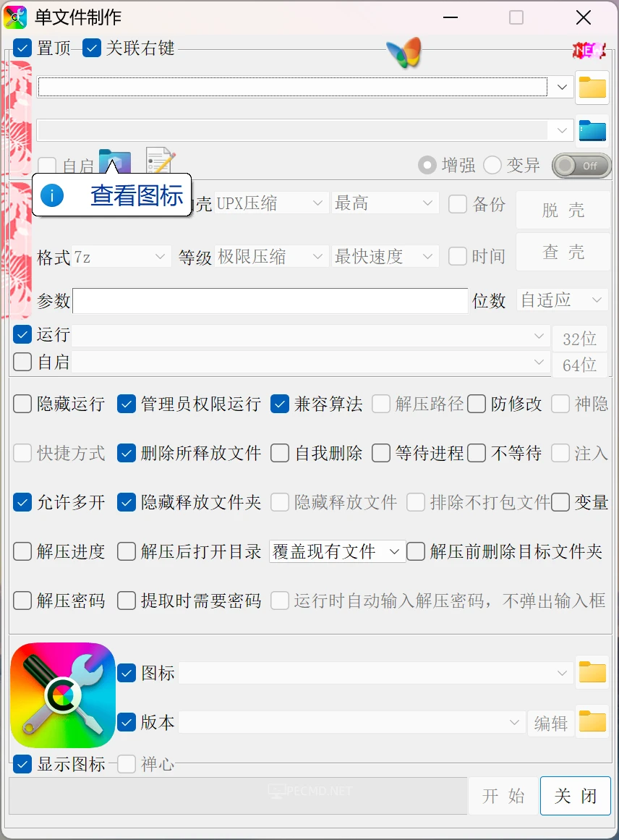Open the blue output folder icon
The height and width of the screenshot is (840, 619).
pos(592,131)
